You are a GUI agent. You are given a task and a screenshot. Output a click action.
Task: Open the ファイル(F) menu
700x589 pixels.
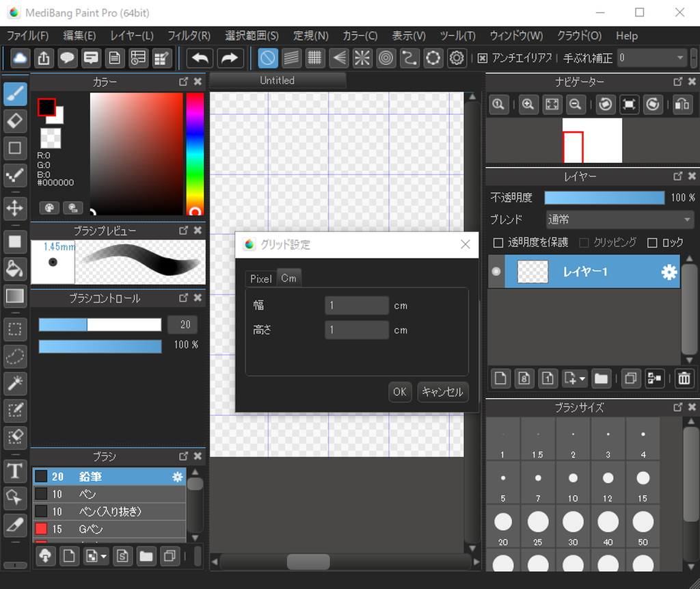click(x=27, y=36)
